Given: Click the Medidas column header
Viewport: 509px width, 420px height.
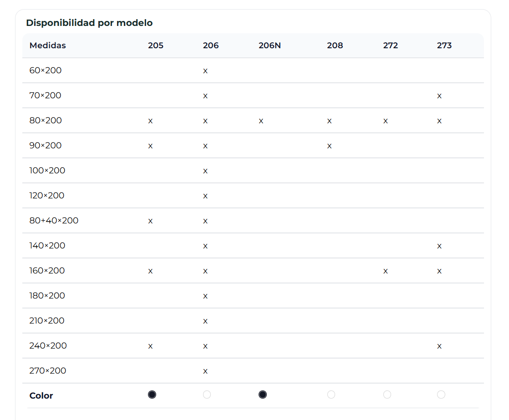Looking at the screenshot, I should click(48, 46).
